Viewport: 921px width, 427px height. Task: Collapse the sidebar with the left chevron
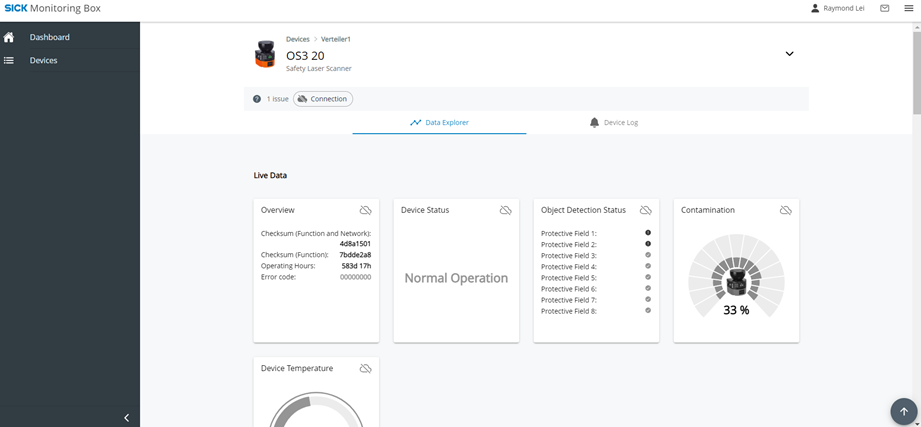pos(126,418)
